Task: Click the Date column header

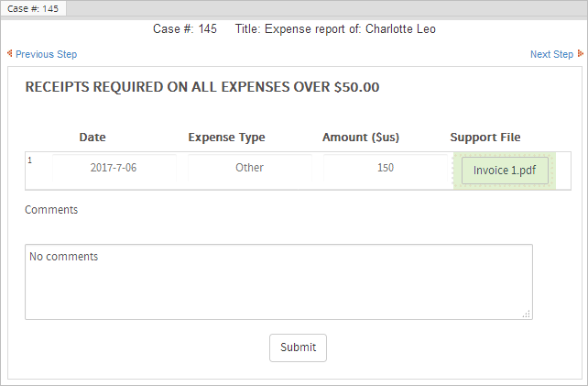Action: pos(93,138)
